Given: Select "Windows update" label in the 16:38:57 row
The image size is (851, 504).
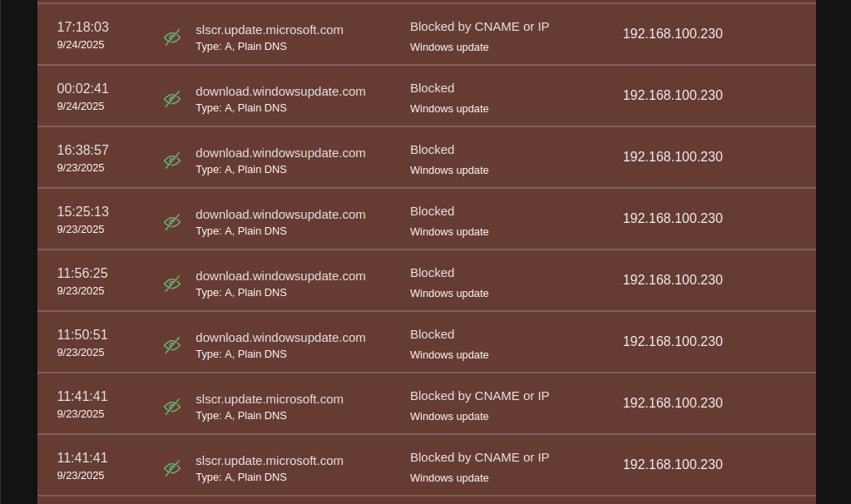Looking at the screenshot, I should [x=449, y=170].
